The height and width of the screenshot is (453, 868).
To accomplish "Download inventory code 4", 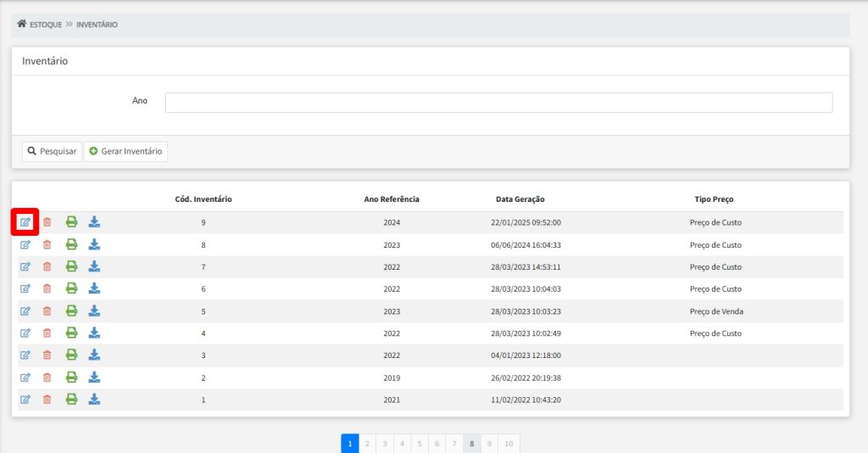I will click(x=94, y=333).
